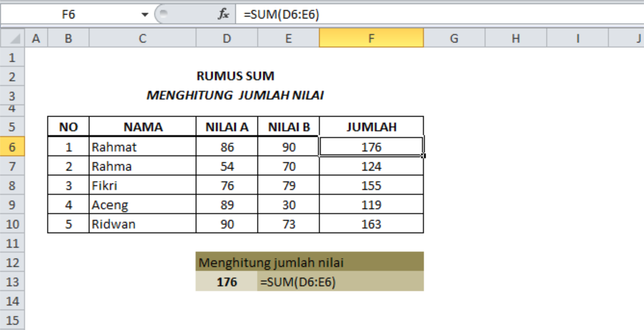Select row 11 header

pos(12,243)
